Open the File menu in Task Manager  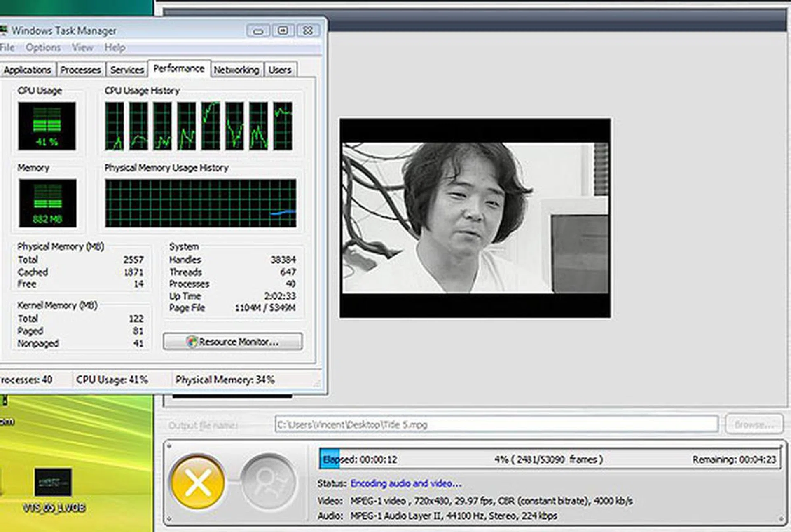[7, 47]
